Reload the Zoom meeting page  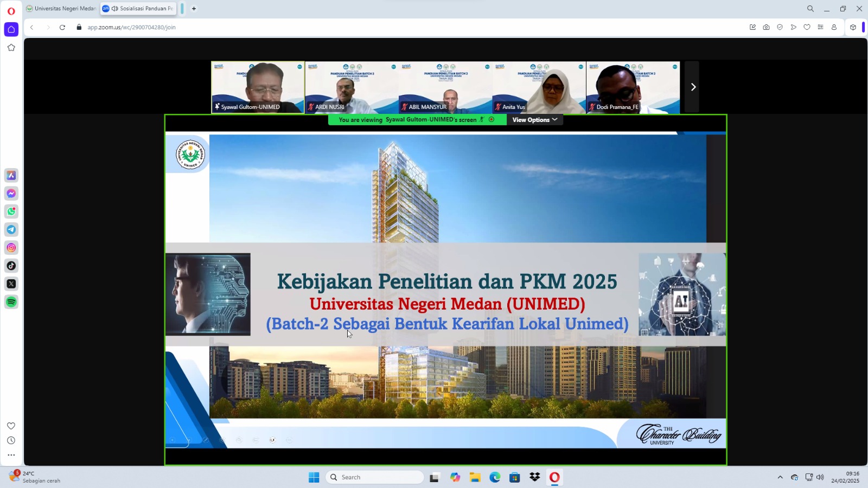pyautogui.click(x=62, y=27)
